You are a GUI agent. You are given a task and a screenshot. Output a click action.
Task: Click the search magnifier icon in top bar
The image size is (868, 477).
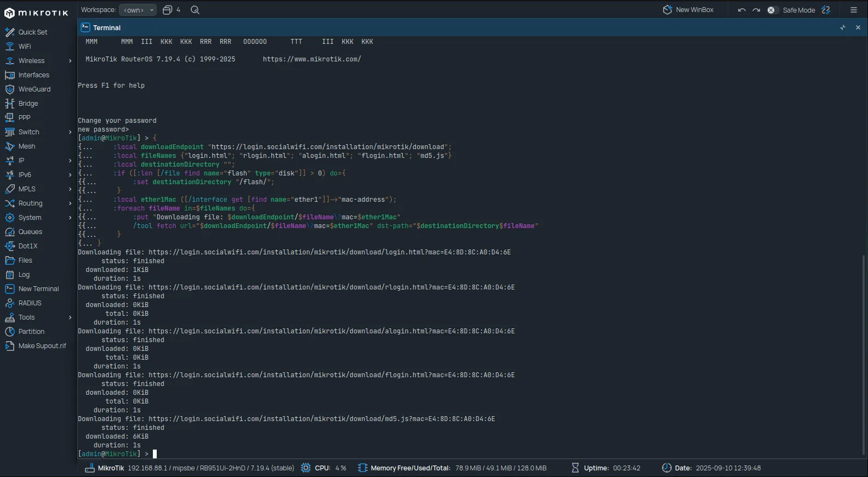coord(195,10)
